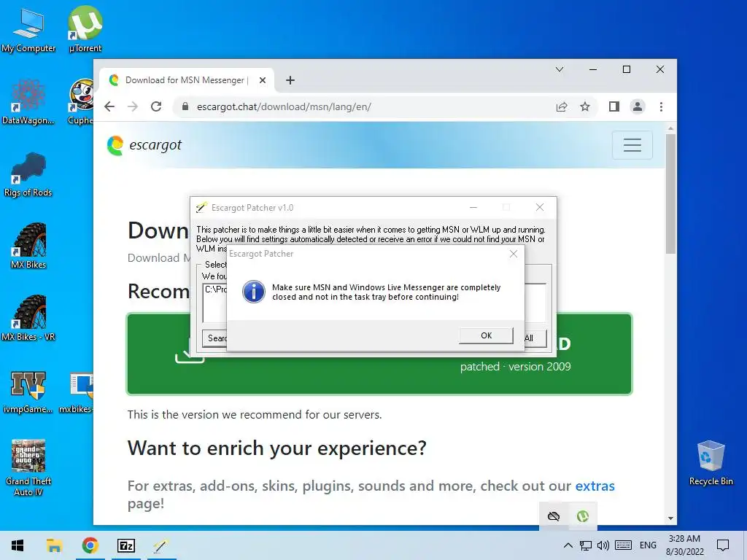Open My Computer desktop icon
The width and height of the screenshot is (747, 560).
pos(28,31)
